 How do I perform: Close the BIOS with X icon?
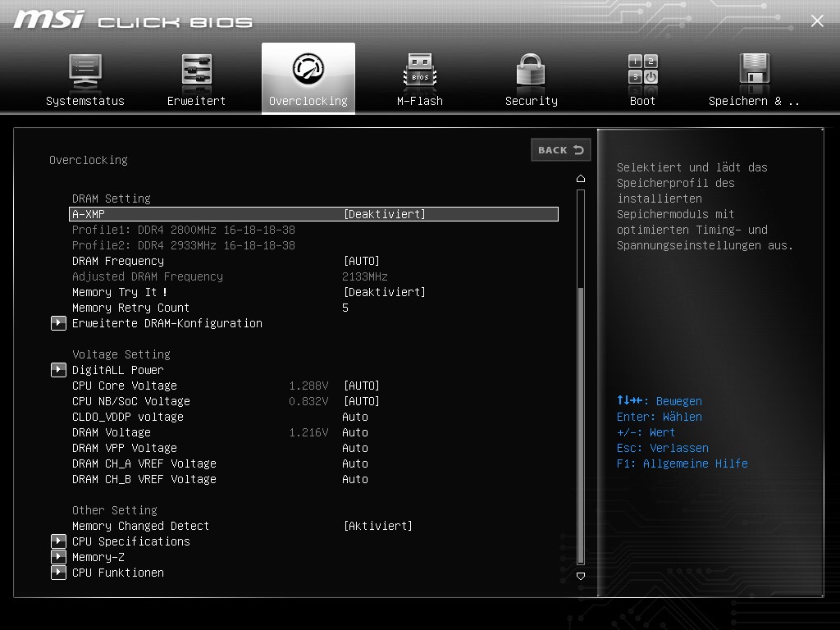[817, 21]
